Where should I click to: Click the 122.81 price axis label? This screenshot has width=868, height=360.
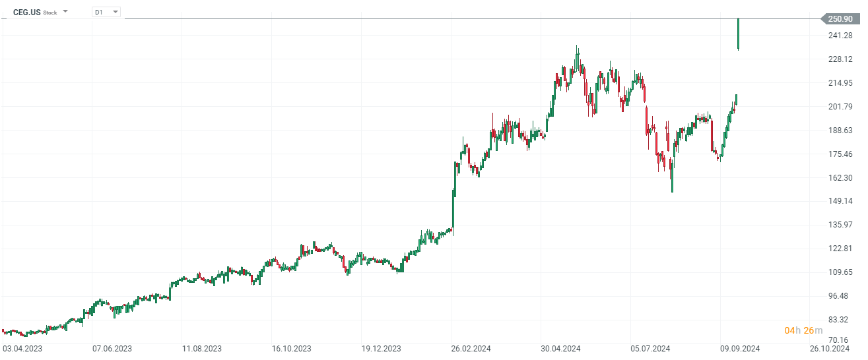coord(840,249)
